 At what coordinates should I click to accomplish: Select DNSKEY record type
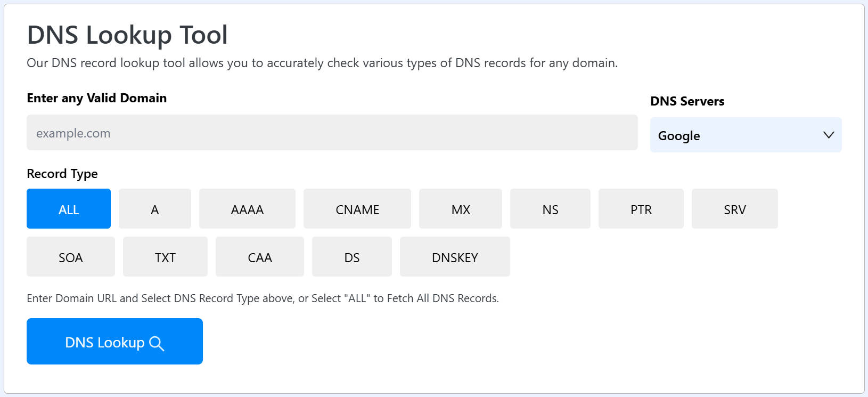tap(455, 257)
